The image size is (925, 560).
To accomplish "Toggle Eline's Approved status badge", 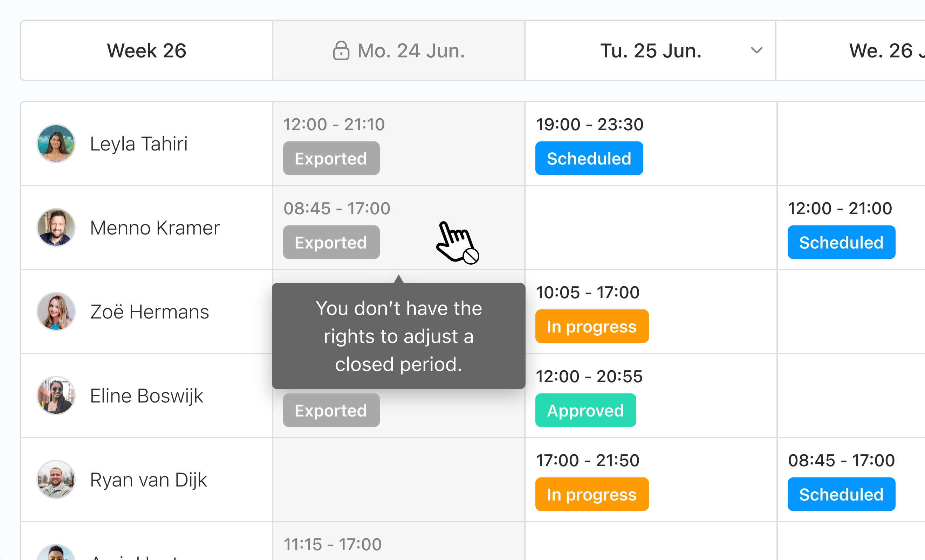I will (x=585, y=410).
